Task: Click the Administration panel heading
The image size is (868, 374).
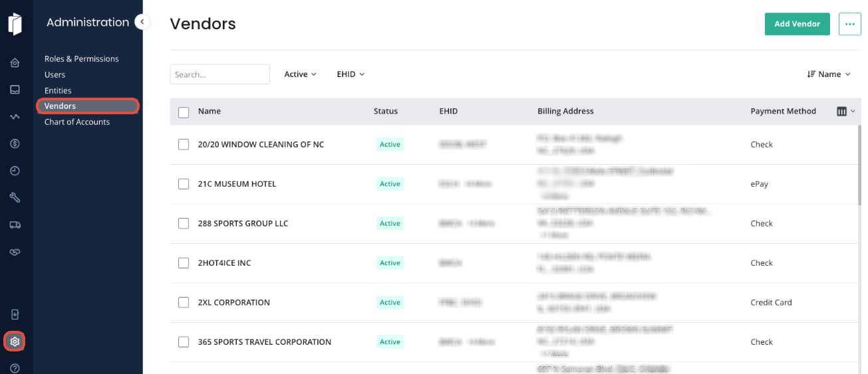Action: coord(88,22)
